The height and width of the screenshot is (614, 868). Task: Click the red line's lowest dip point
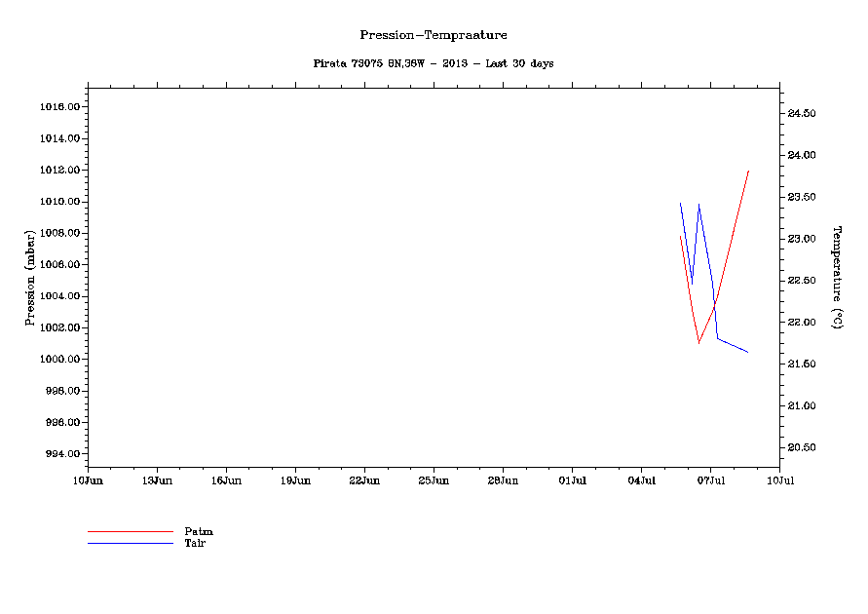tap(698, 343)
